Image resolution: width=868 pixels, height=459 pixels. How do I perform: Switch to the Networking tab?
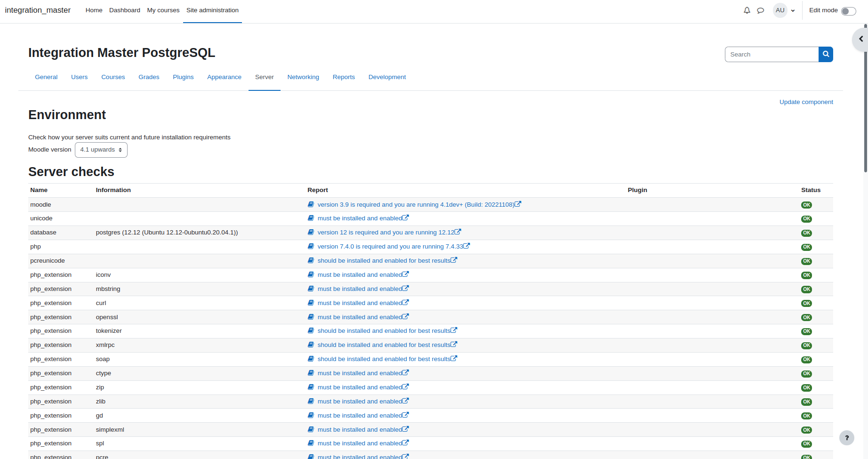pyautogui.click(x=303, y=77)
